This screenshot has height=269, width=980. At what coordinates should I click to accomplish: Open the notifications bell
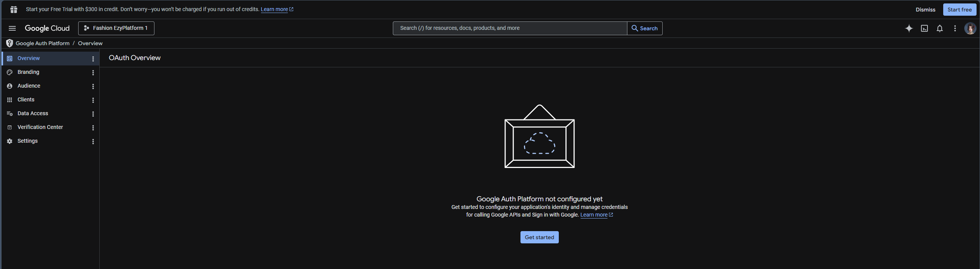[939, 28]
